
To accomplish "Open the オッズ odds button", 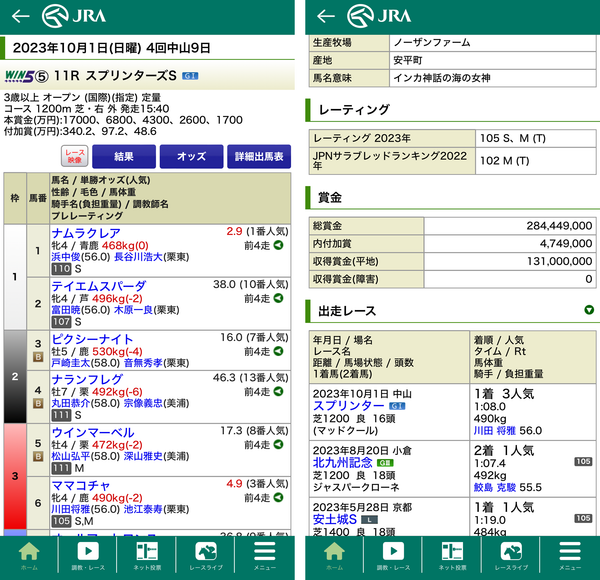I will (191, 156).
